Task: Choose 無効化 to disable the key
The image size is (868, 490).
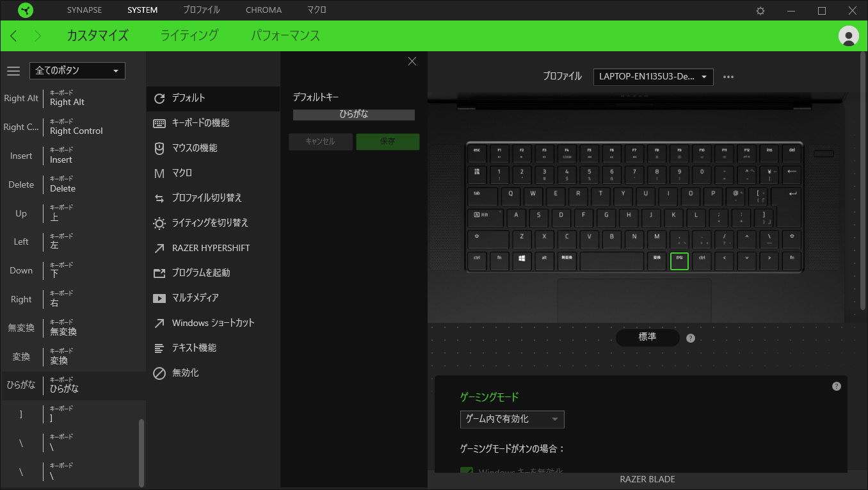Action: 213,373
